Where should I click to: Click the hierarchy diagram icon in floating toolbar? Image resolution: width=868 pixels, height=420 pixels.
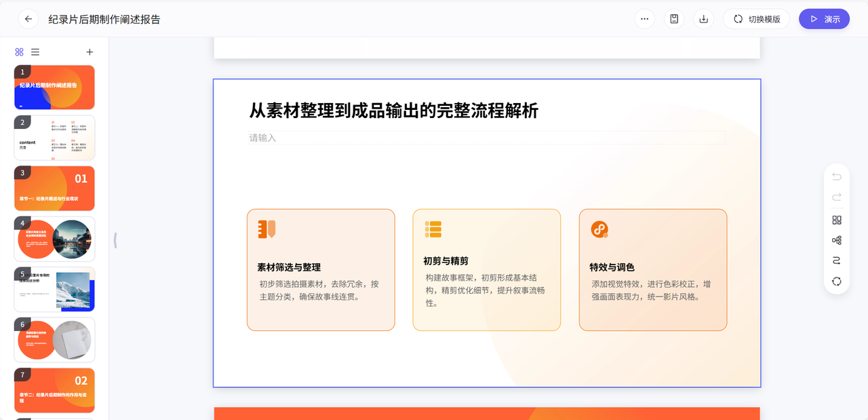(x=837, y=240)
